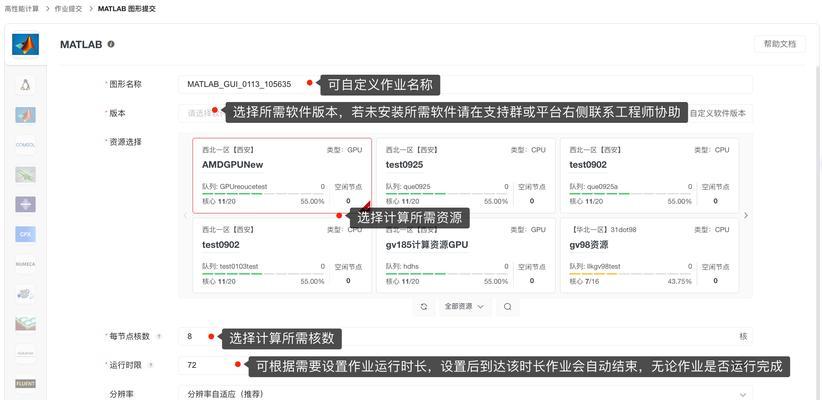Open the FLUENT app from the sidebar

coord(25,383)
